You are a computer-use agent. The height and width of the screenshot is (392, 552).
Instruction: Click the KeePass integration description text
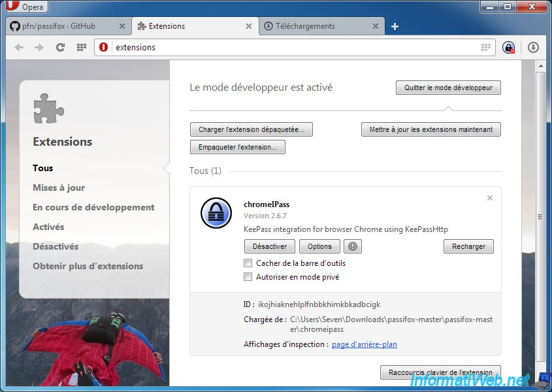point(346,229)
